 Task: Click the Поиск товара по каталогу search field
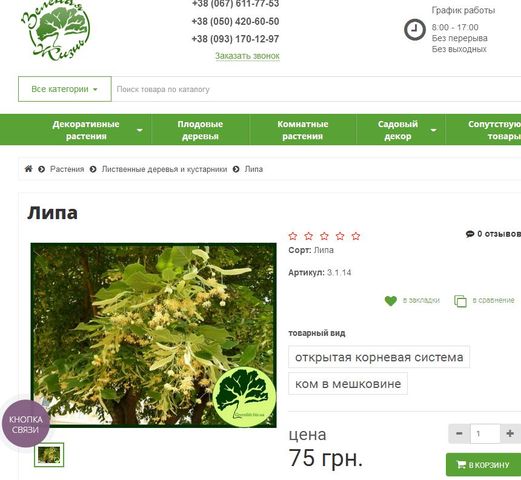(x=316, y=89)
